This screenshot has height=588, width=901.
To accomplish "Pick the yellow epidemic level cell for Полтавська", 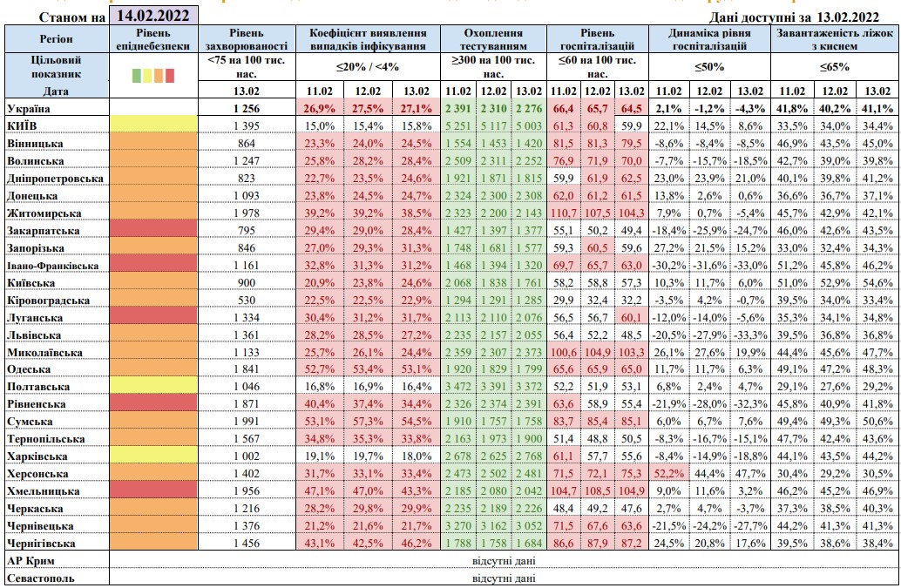I will 153,385.
